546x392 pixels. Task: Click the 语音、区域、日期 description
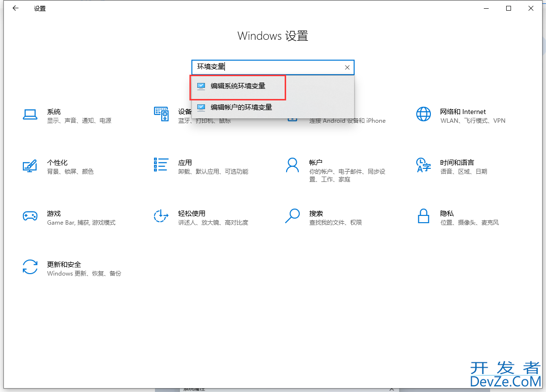464,171
